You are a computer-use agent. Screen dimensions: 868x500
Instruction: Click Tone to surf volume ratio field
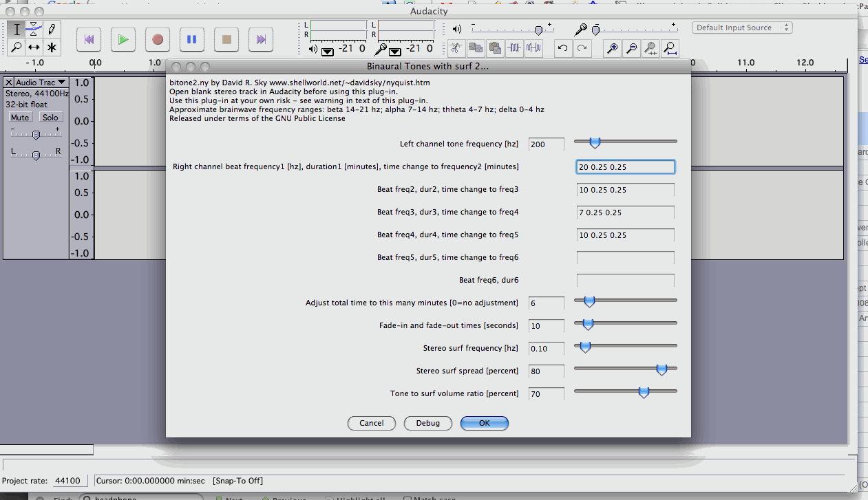coord(547,394)
